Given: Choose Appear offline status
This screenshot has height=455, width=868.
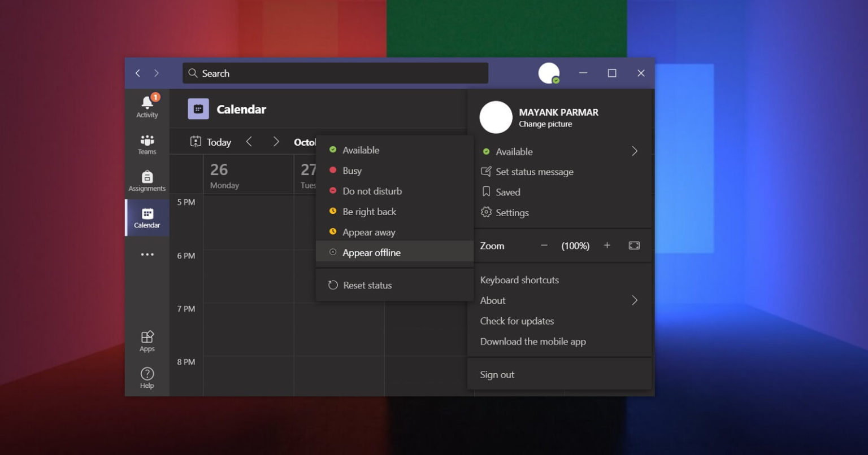Looking at the screenshot, I should point(371,252).
